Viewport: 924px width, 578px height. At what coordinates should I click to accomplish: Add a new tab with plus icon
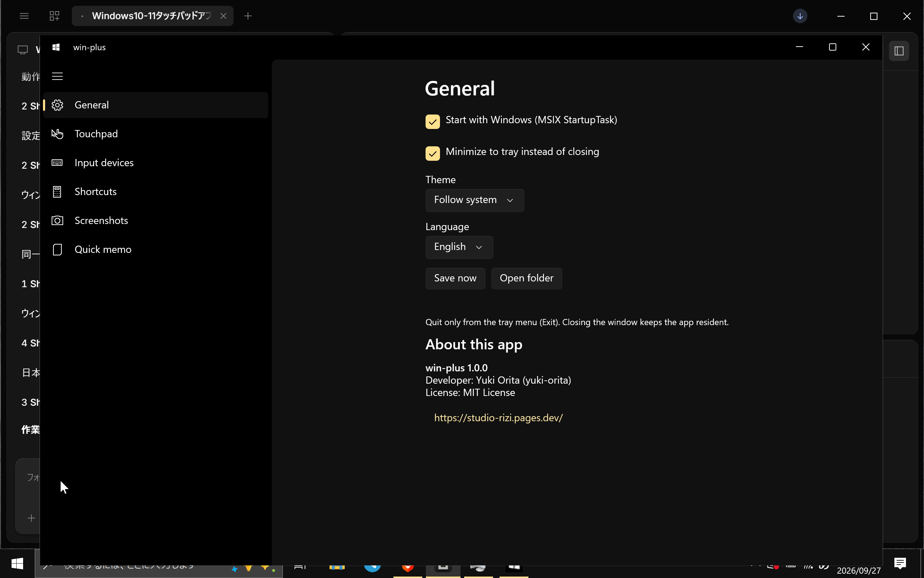[x=248, y=16]
